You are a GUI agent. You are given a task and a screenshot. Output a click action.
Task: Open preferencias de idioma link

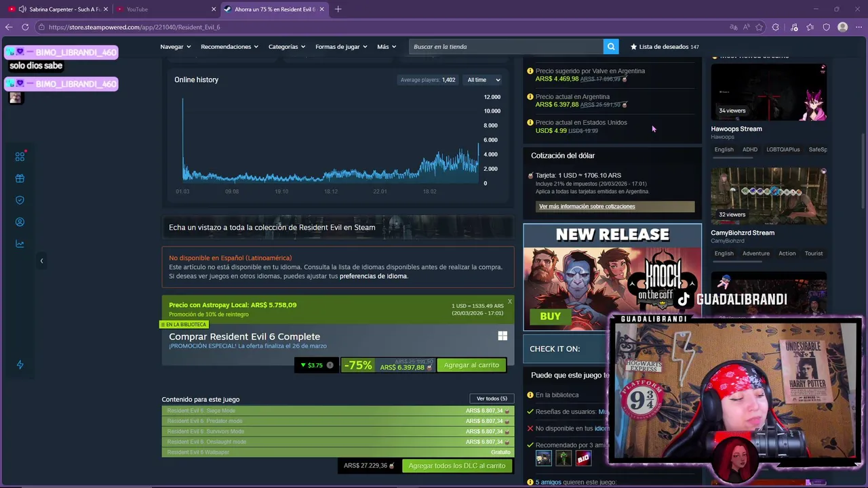[x=373, y=277]
